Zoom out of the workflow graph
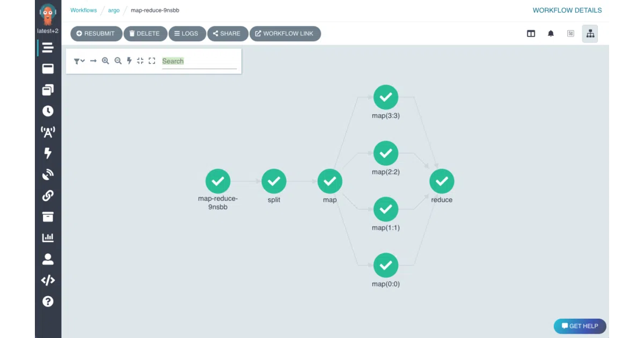This screenshot has height=338, width=644. pyautogui.click(x=118, y=61)
